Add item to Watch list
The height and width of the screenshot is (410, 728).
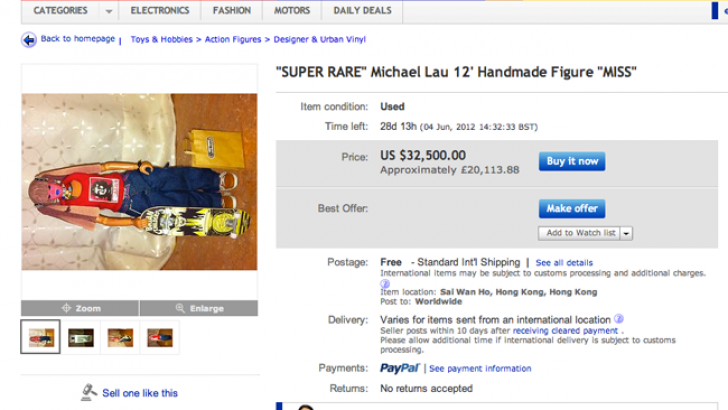coord(579,233)
